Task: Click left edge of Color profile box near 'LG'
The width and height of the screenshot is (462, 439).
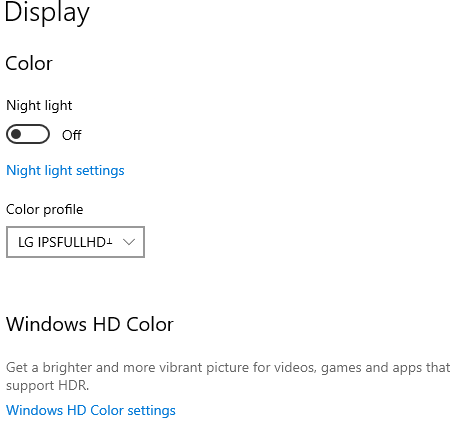Action: pyautogui.click(x=13, y=242)
